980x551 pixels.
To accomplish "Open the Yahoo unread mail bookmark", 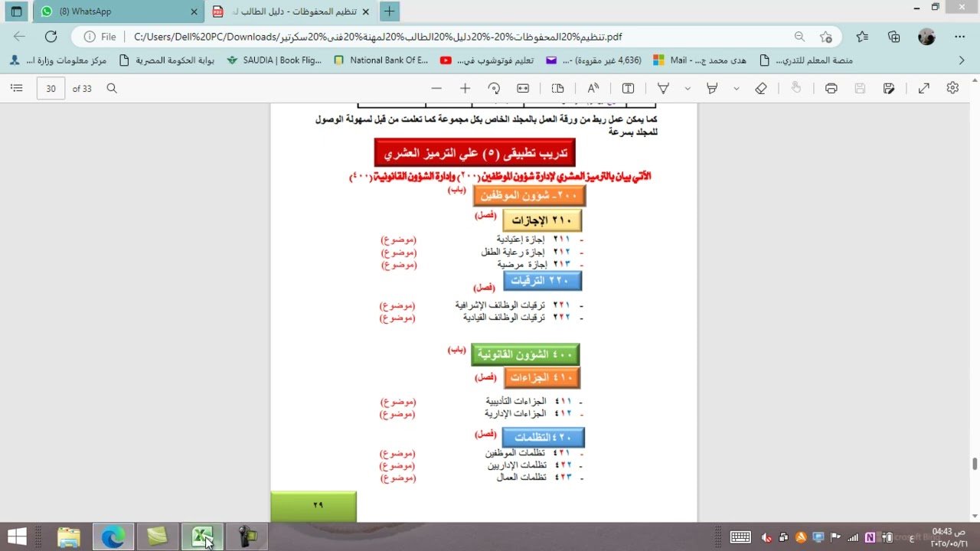I will [593, 60].
